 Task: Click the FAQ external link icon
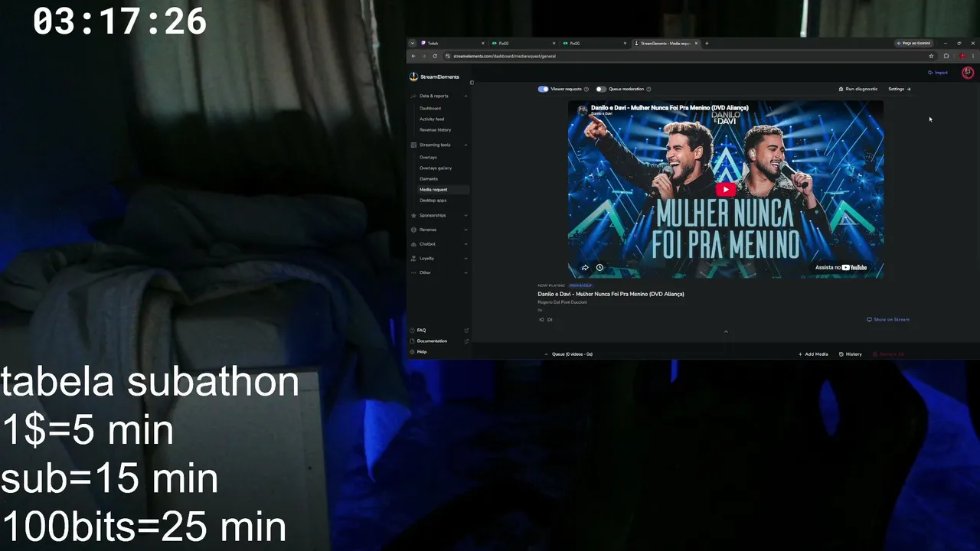click(466, 331)
